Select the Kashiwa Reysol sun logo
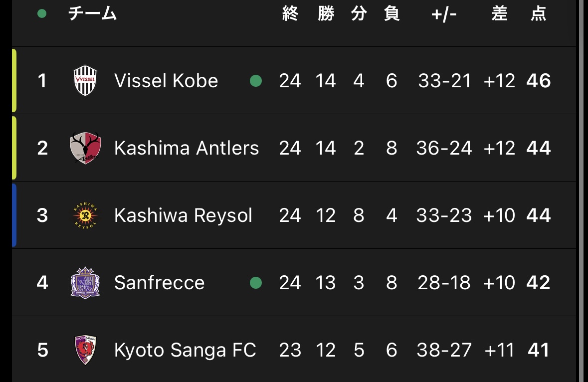The image size is (588, 382). coord(85,215)
